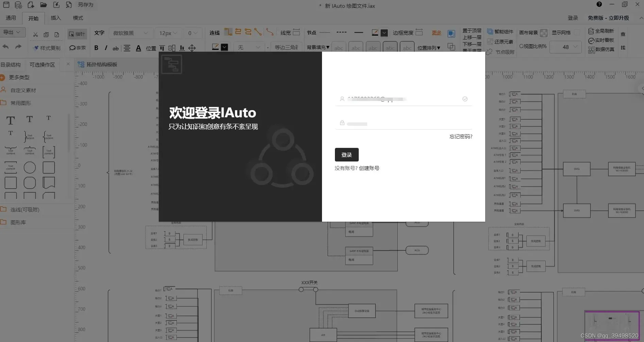
Task: Click the password input field
Action: pyautogui.click(x=403, y=123)
